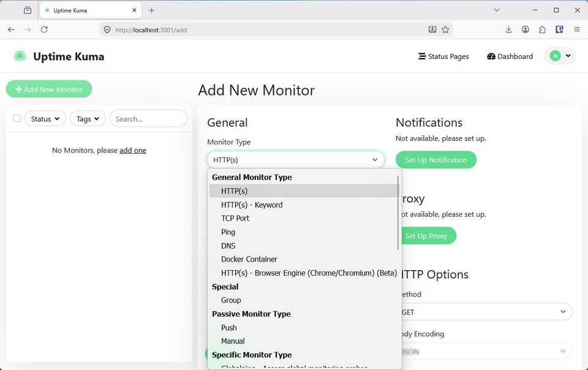Reload the page with the refresh icon
Image resolution: width=588 pixels, height=370 pixels.
click(x=44, y=29)
